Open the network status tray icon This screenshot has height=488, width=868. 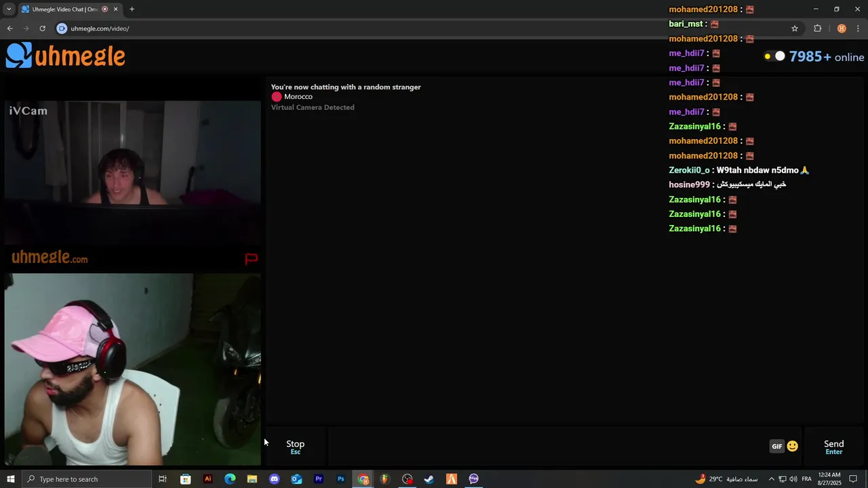[x=782, y=479]
